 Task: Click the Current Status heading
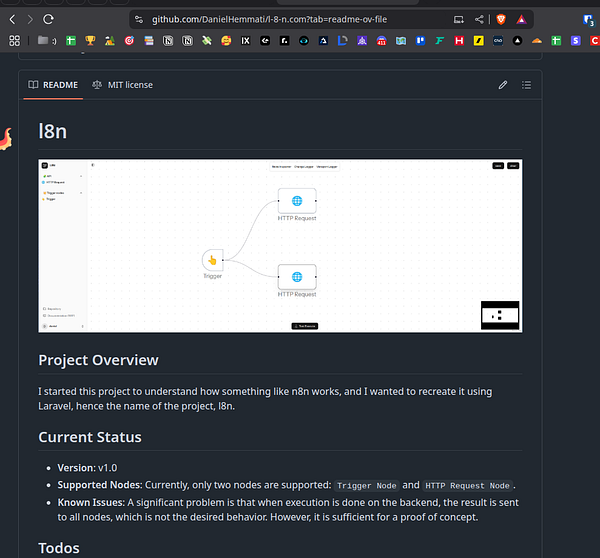coord(90,437)
